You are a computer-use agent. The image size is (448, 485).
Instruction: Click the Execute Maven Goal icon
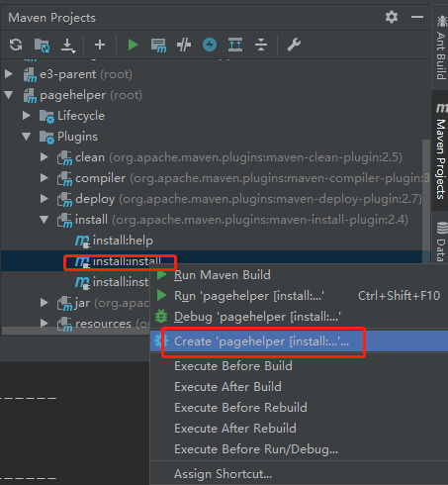[158, 46]
